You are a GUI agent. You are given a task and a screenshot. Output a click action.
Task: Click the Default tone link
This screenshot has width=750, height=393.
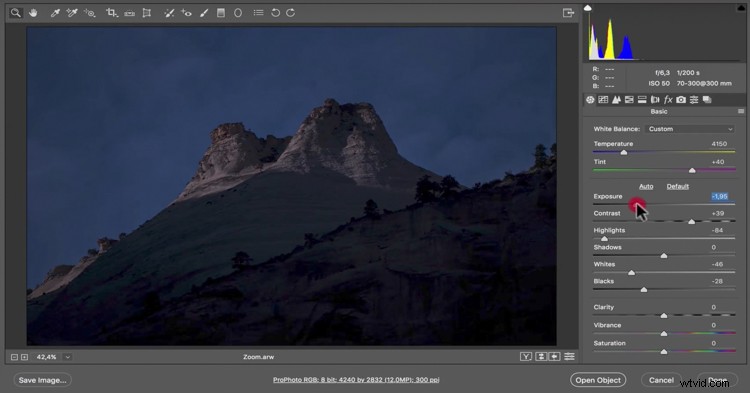678,186
